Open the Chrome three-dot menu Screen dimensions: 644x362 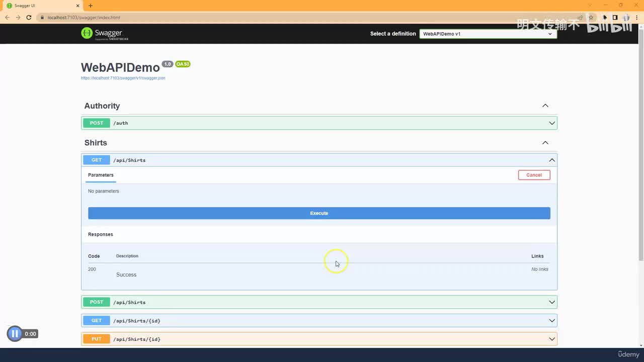(637, 18)
